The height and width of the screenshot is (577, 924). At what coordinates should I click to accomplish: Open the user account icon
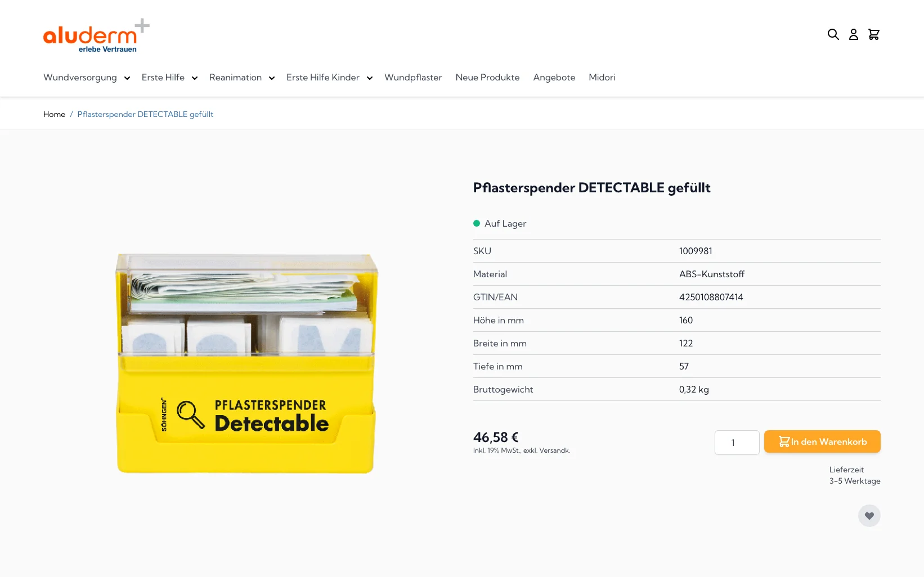coord(854,34)
